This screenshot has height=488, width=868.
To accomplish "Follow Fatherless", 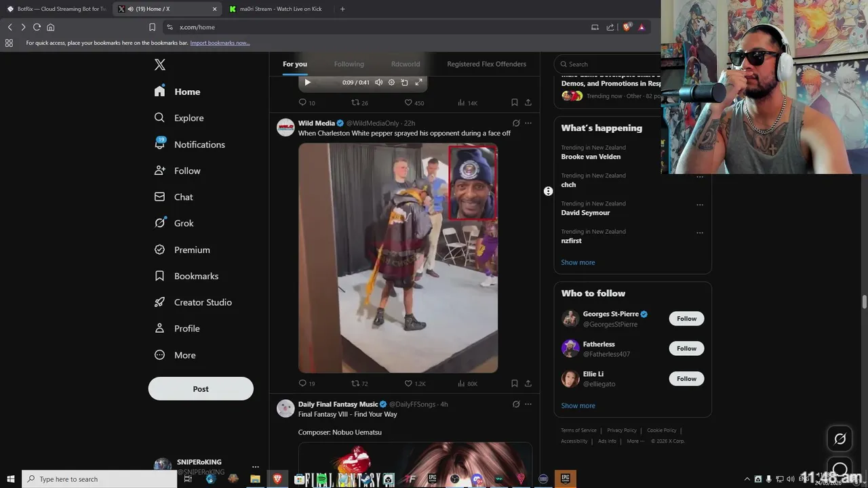I will pyautogui.click(x=686, y=348).
